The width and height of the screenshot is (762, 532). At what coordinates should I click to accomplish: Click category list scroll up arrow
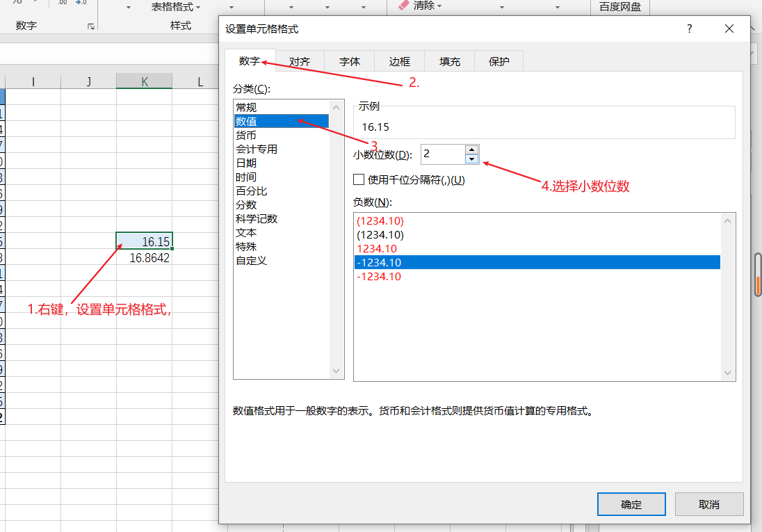tap(337, 107)
